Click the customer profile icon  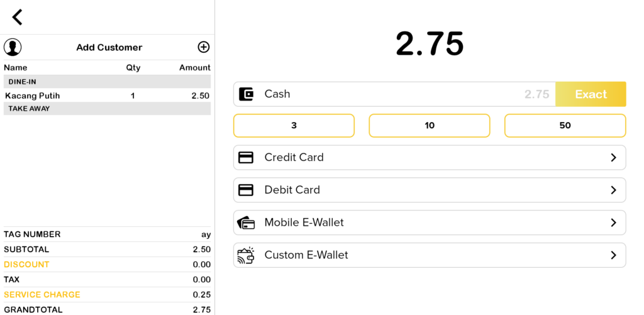13,47
